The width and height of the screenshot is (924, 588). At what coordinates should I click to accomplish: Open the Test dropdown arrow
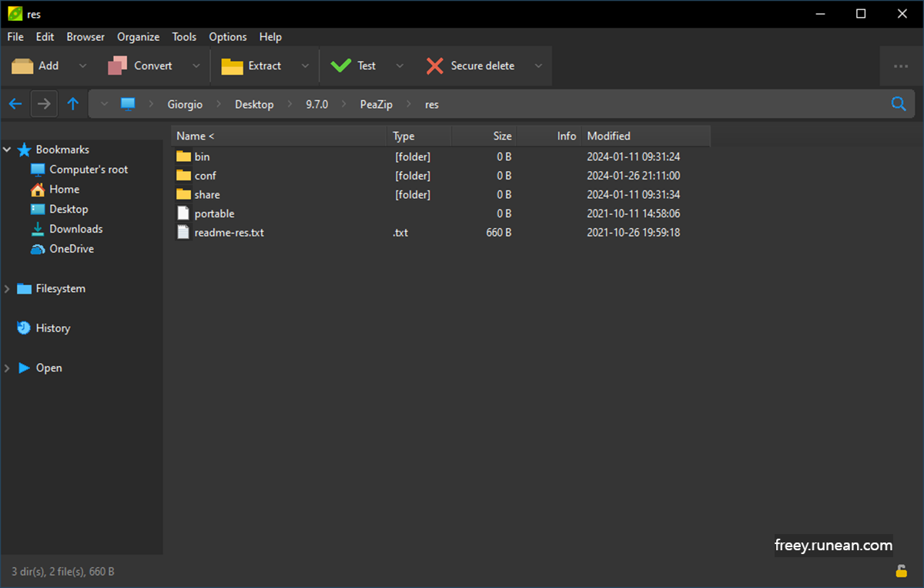tap(399, 66)
